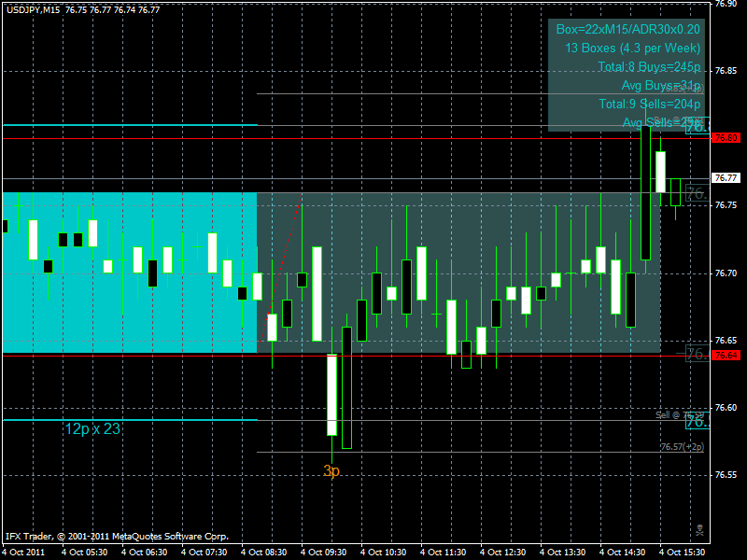Click the red 76.64 price tag
The image size is (747, 560).
pyautogui.click(x=726, y=356)
